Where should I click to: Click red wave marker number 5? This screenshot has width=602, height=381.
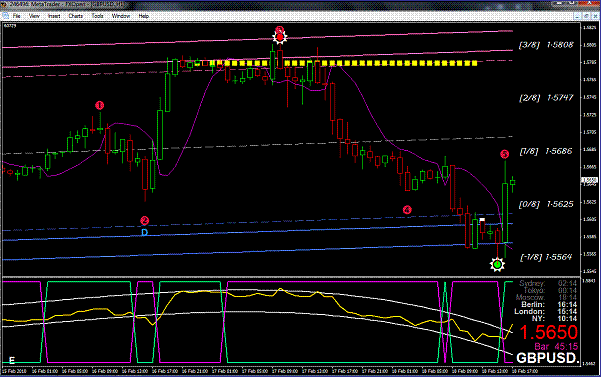tap(504, 154)
